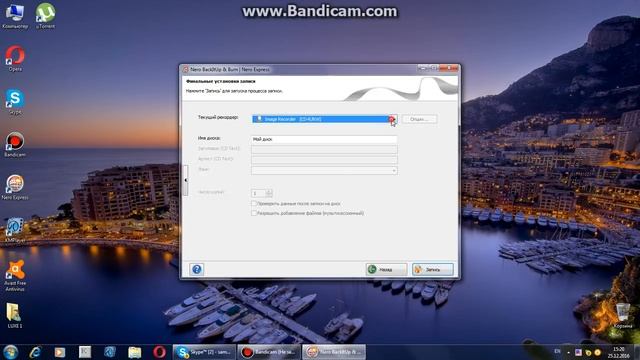Open the Language dropdown
The image size is (640, 360).
pos(324,170)
